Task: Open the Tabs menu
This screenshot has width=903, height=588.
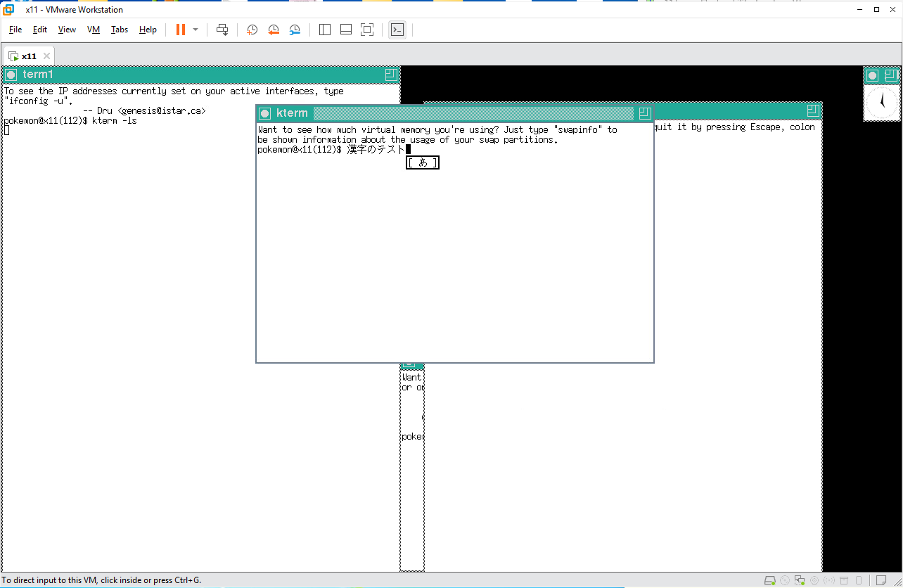Action: (120, 30)
